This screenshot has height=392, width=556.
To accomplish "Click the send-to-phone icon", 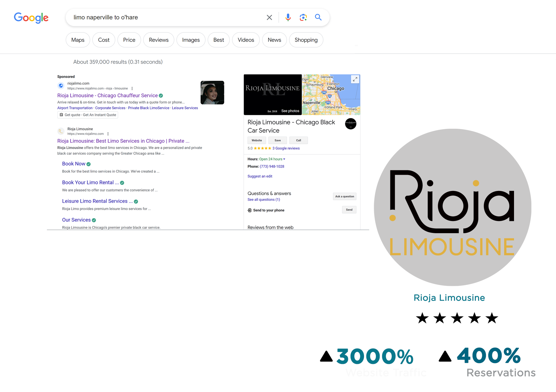I will click(x=250, y=210).
